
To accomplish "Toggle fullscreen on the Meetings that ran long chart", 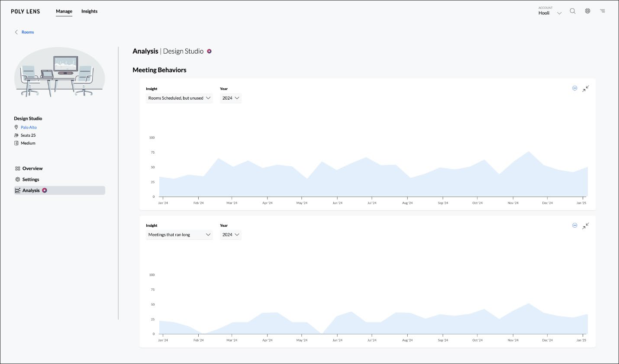I will [x=586, y=225].
